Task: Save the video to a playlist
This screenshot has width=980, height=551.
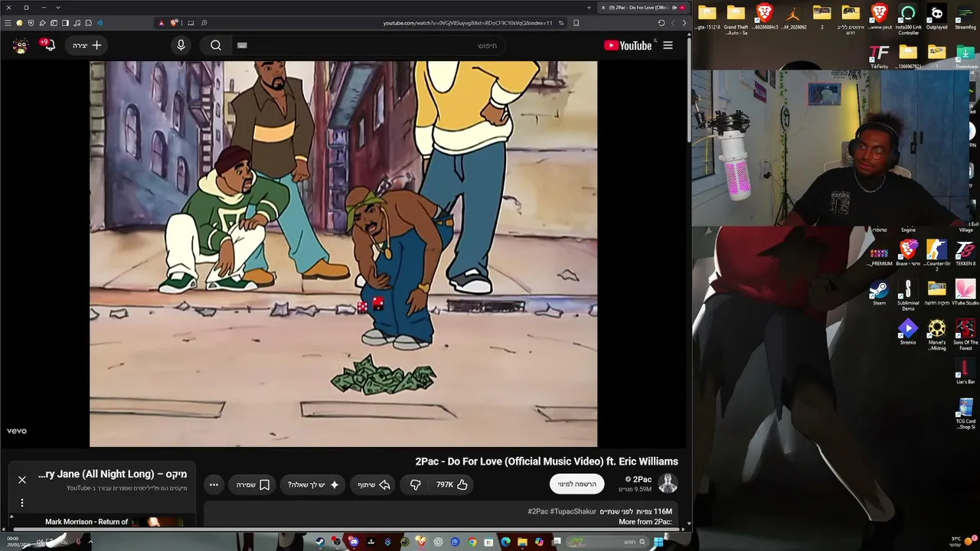Action: coord(253,484)
